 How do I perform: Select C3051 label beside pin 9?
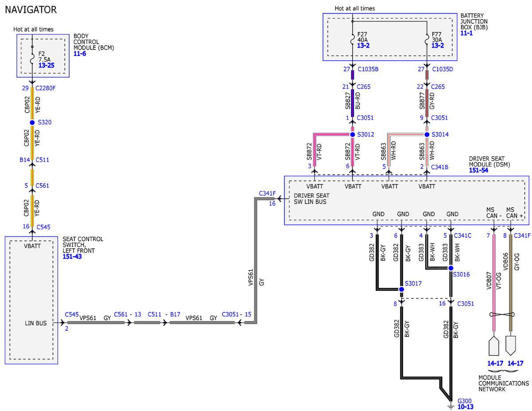439,118
